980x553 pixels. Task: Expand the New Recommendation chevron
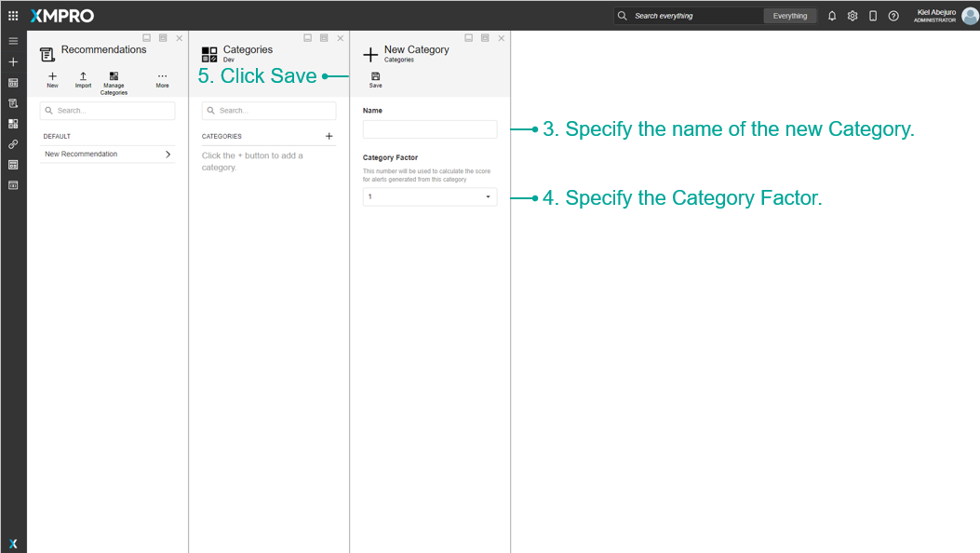click(168, 155)
